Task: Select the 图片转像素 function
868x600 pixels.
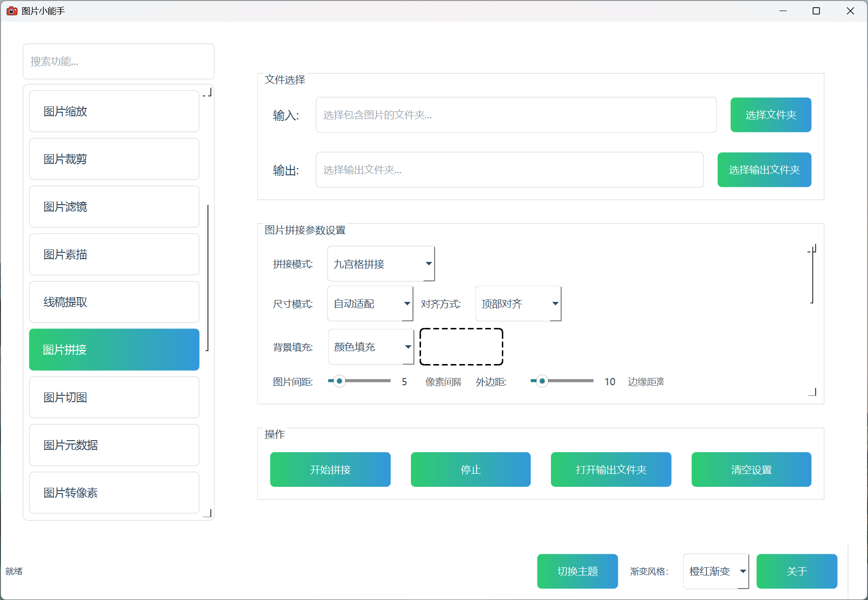Action: (x=114, y=493)
